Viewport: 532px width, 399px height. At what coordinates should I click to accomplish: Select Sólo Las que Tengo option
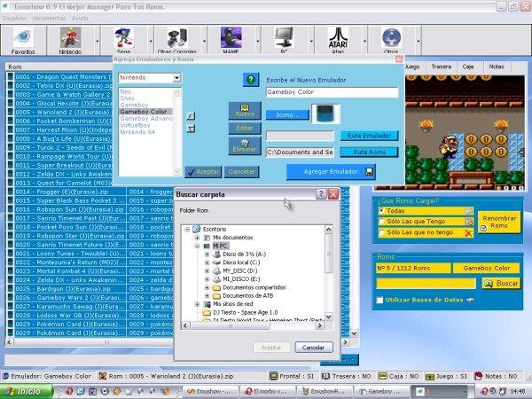[x=381, y=222]
